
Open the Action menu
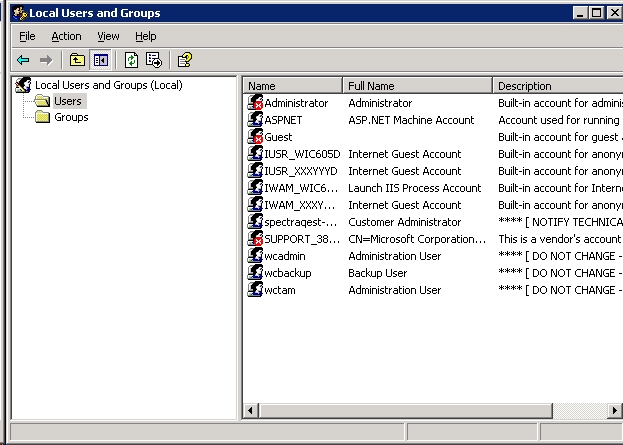[66, 36]
